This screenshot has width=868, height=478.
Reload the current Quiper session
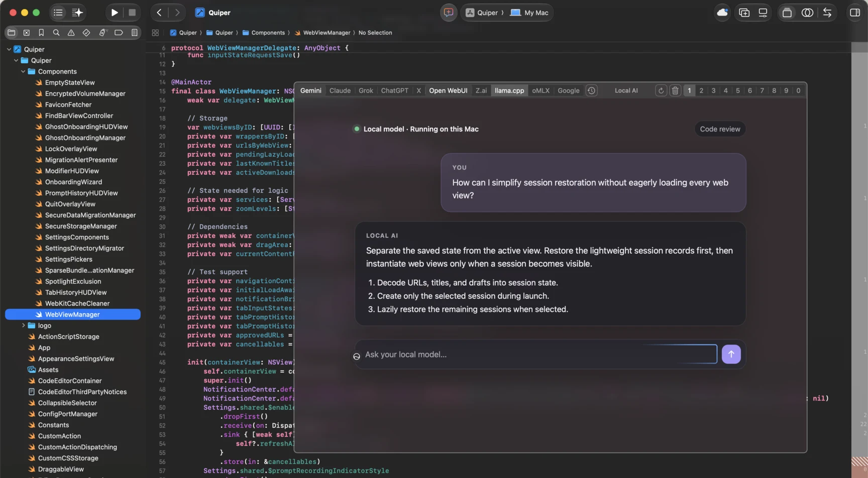[x=661, y=91]
